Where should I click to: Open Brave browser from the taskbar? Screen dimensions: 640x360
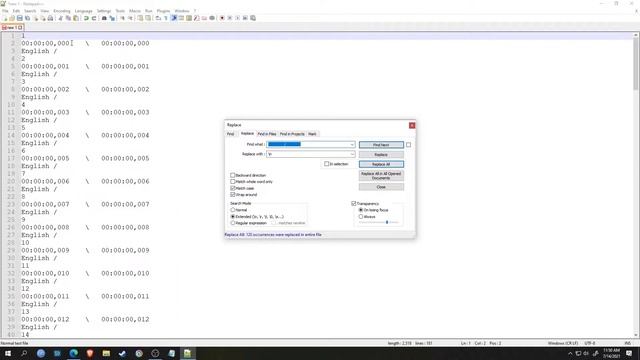[x=90, y=353]
